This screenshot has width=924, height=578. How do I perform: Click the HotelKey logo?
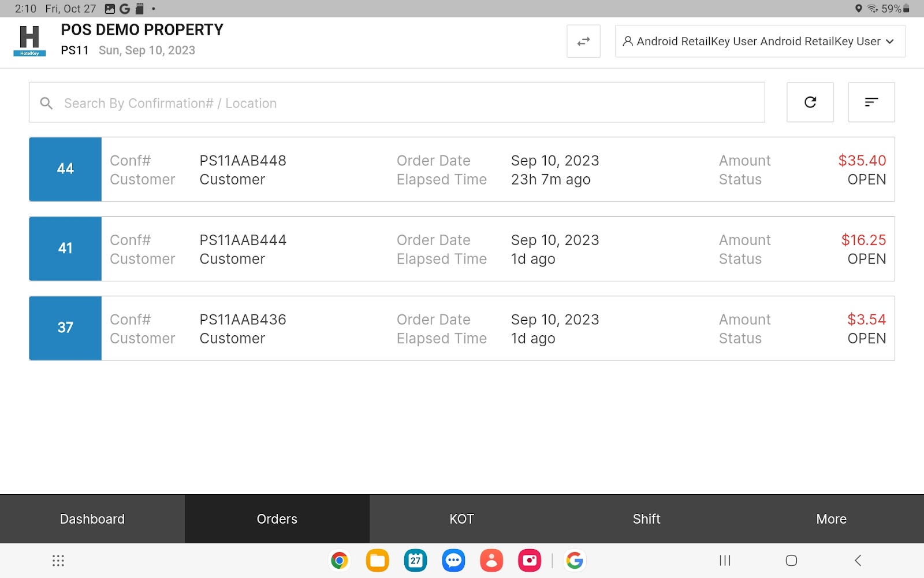coord(29,39)
